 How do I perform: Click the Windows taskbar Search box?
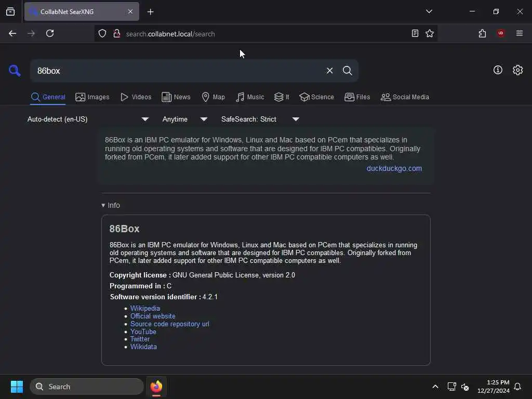(x=87, y=387)
